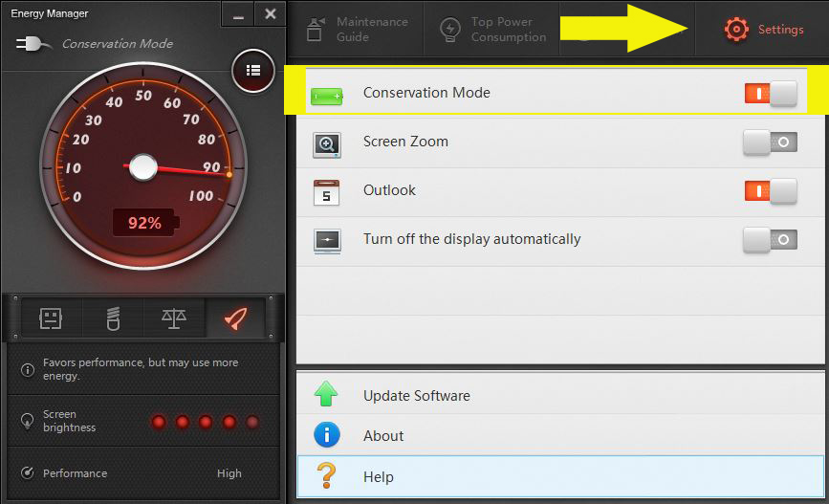The height and width of the screenshot is (504, 829).
Task: Switch to the Top Power Consumption tab
Action: 493,30
